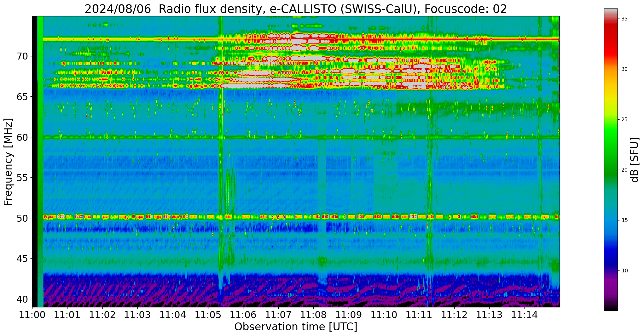
Task: Click the 11:11 time tick label
Action: click(x=419, y=315)
